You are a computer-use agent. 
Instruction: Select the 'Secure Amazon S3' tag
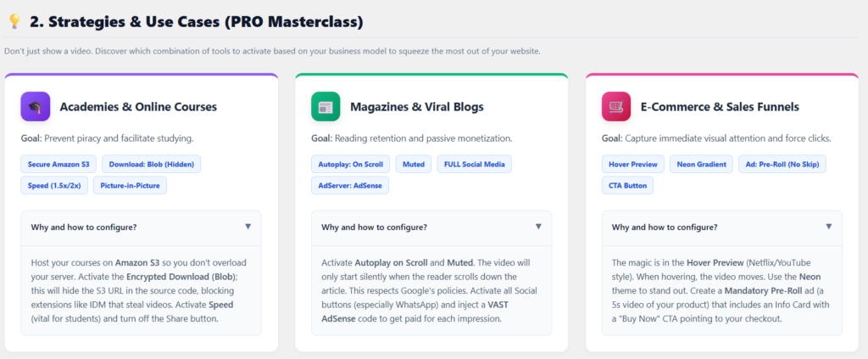coord(58,164)
